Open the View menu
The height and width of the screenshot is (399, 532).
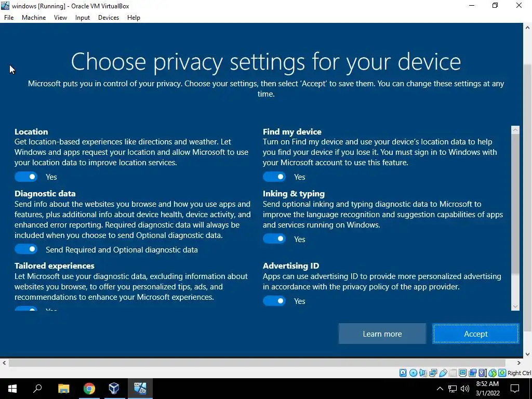60,18
